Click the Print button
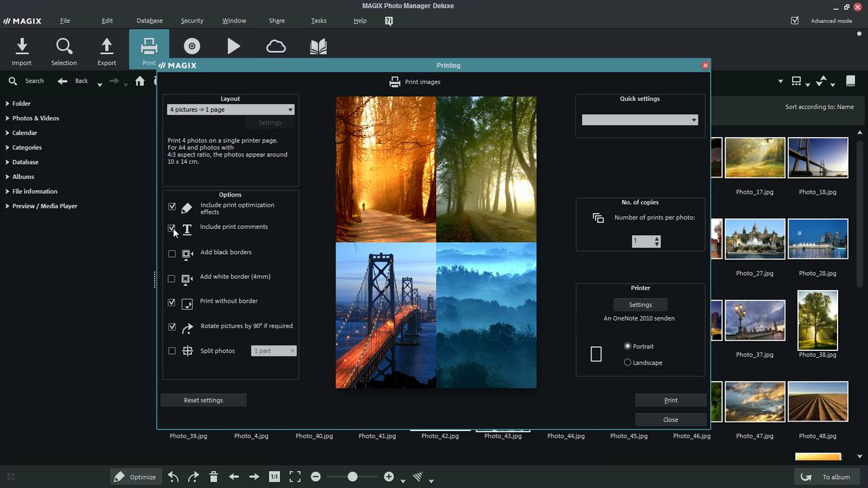This screenshot has width=868, height=488. (x=670, y=400)
